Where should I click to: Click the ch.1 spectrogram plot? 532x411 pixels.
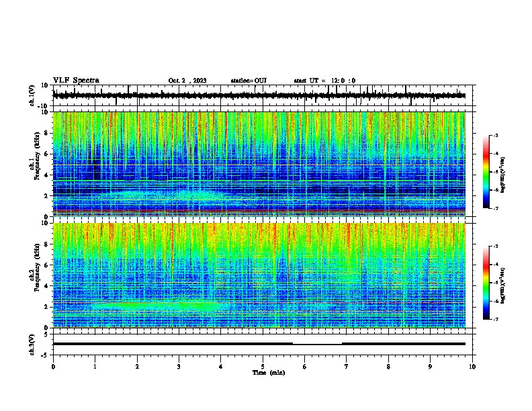point(259,164)
